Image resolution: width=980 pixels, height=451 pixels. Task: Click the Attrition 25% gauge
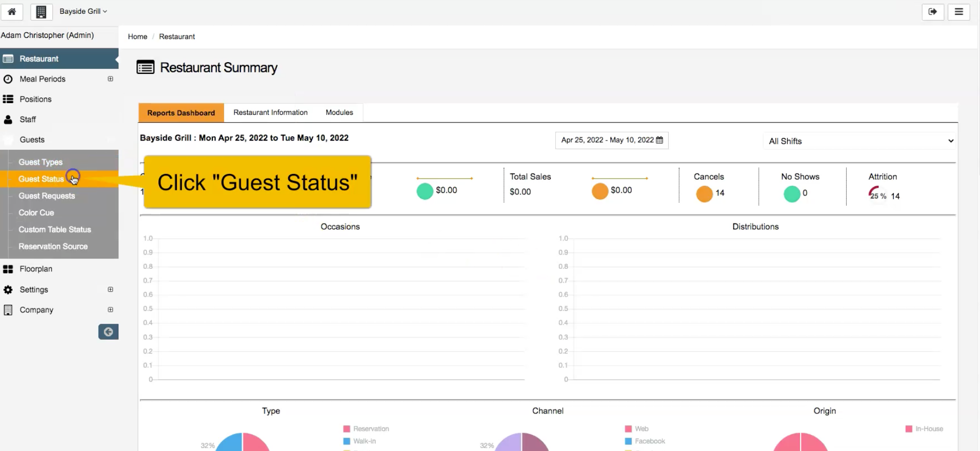(x=877, y=194)
